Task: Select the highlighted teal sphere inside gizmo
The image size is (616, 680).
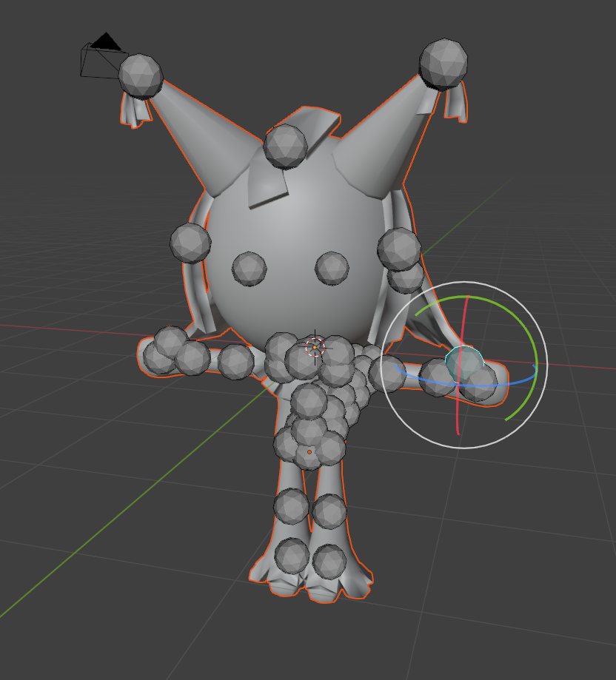Action: coord(465,363)
